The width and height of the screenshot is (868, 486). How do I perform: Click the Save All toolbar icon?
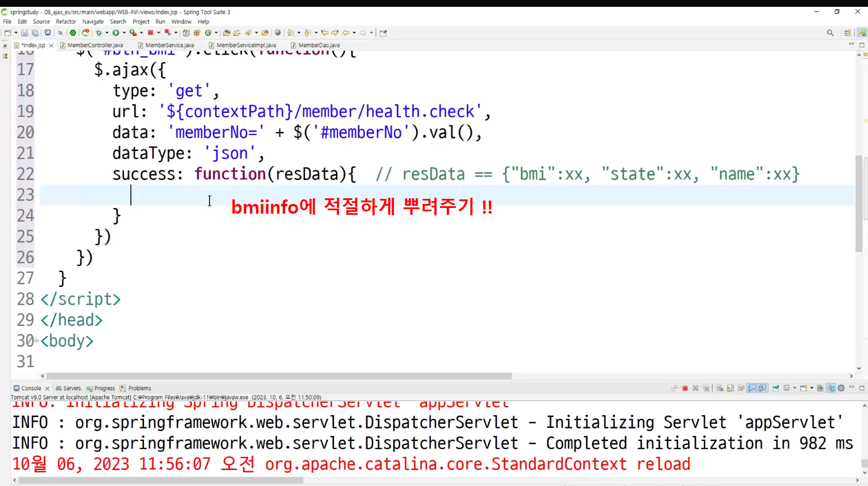[35, 33]
